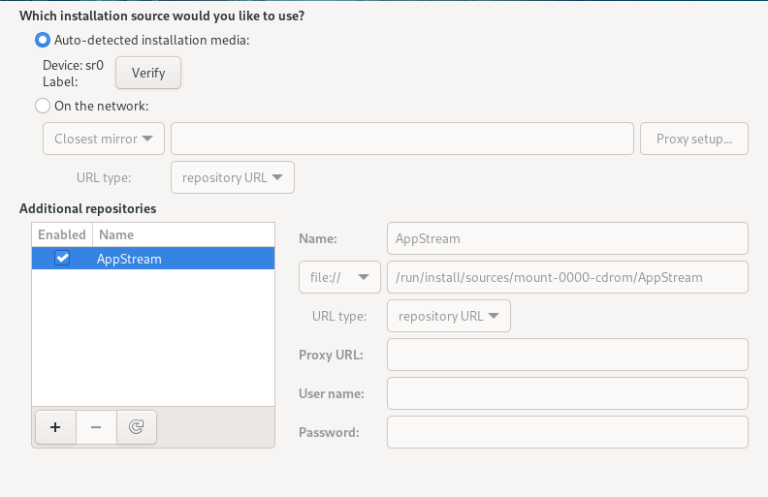
Task: Open the Closest mirror dropdown
Action: [x=104, y=139]
